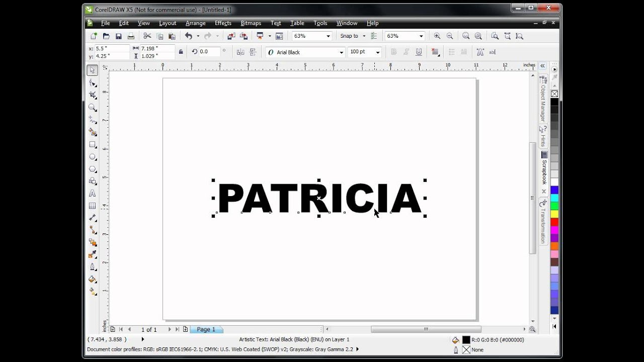Image resolution: width=644 pixels, height=362 pixels.
Task: Toggle drop cap formatting
Action: point(464,52)
